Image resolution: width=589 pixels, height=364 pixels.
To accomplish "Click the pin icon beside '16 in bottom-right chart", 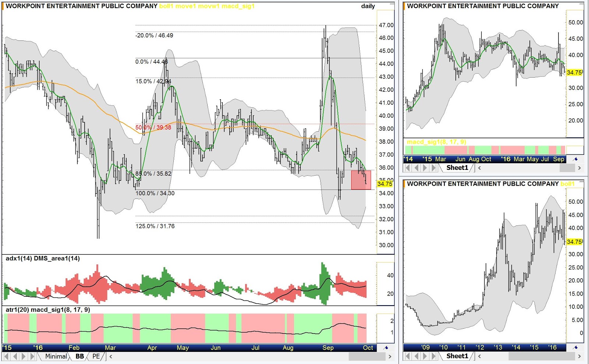I will coord(576,347).
